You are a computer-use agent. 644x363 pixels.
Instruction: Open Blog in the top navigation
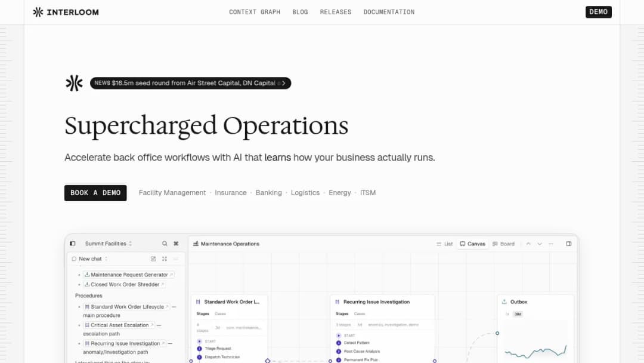(300, 12)
